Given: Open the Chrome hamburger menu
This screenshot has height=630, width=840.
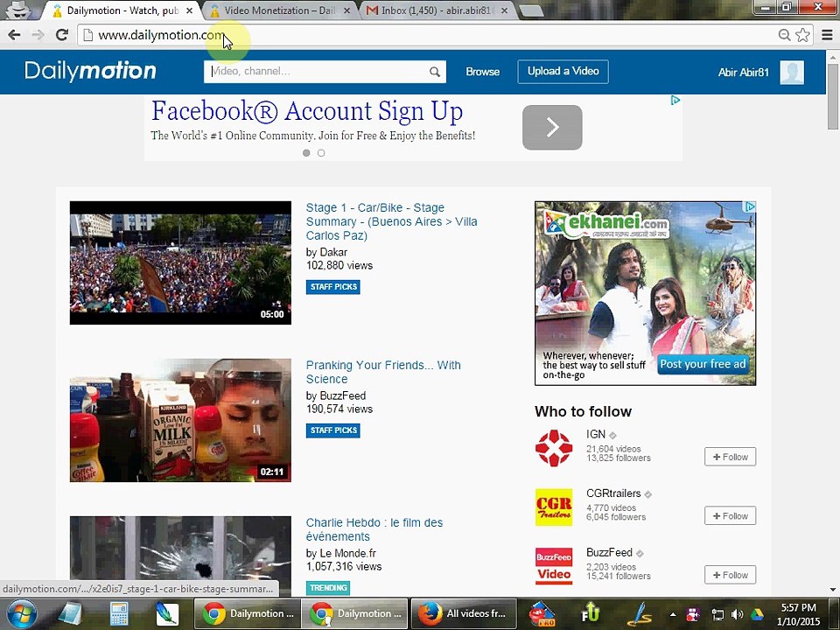Looking at the screenshot, I should 827,35.
